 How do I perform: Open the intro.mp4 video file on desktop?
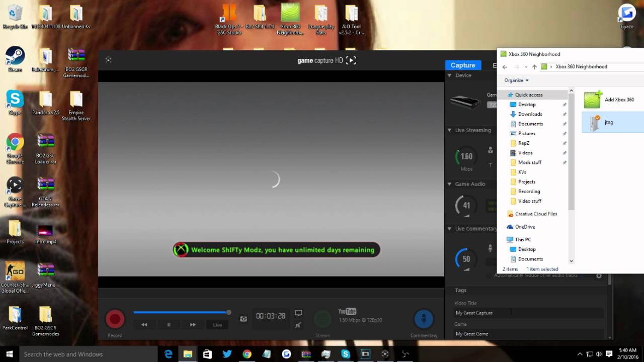pyautogui.click(x=46, y=234)
